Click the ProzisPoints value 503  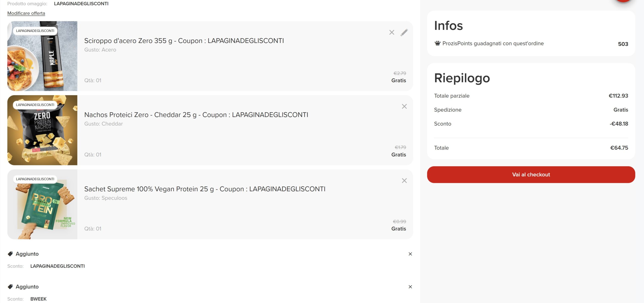point(623,44)
